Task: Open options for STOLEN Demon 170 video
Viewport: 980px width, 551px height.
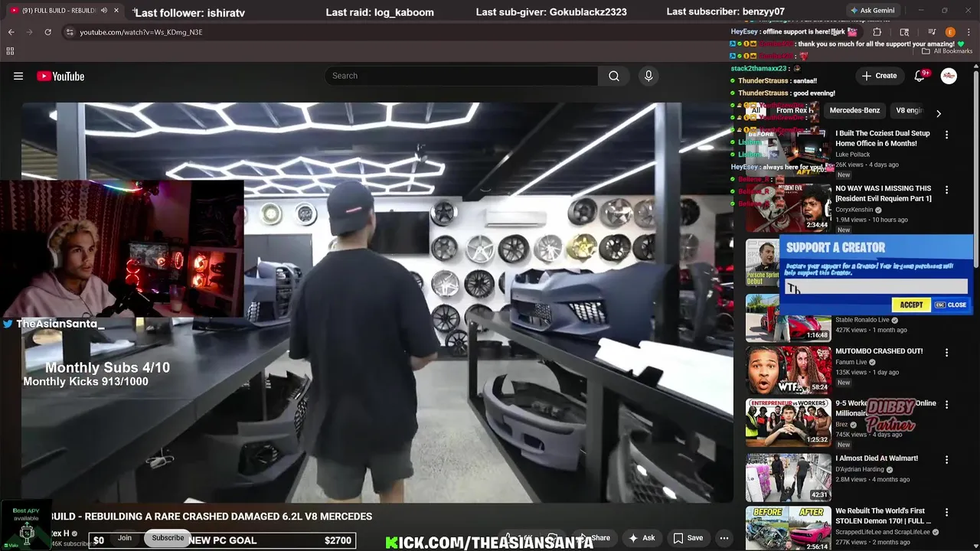Action: click(x=946, y=512)
